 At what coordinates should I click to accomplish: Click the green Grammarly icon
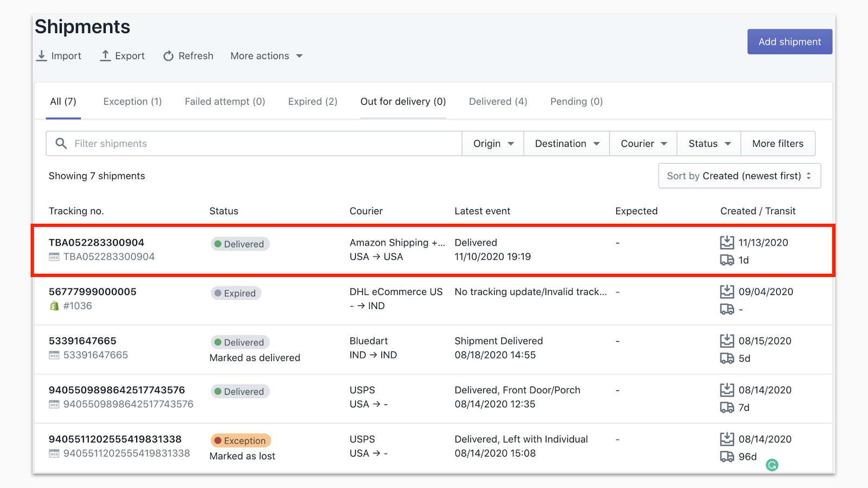click(x=772, y=465)
